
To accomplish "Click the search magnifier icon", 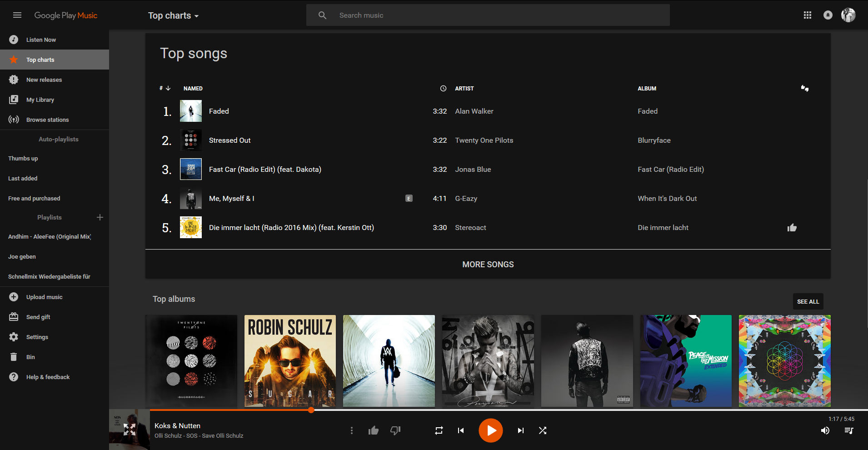I will pyautogui.click(x=322, y=15).
